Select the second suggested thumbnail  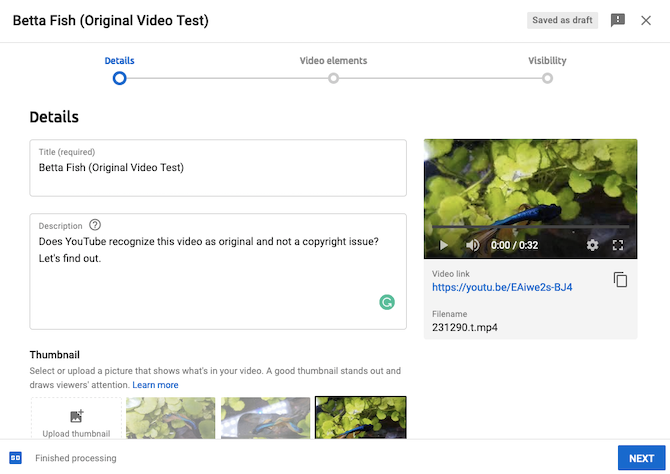tap(265, 418)
